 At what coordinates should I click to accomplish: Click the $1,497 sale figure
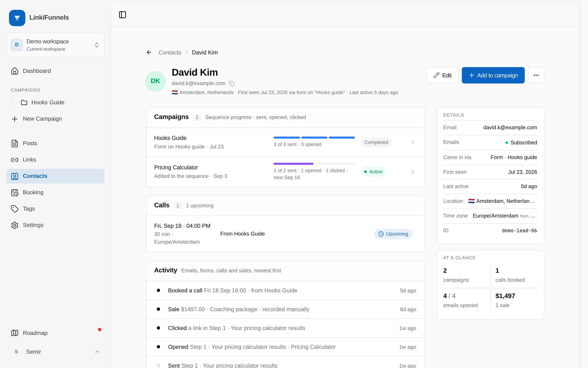click(505, 296)
